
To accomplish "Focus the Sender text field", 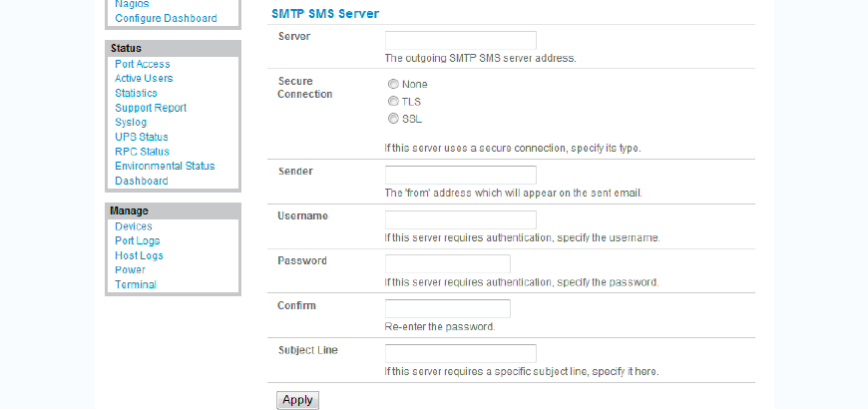I will pos(460,175).
